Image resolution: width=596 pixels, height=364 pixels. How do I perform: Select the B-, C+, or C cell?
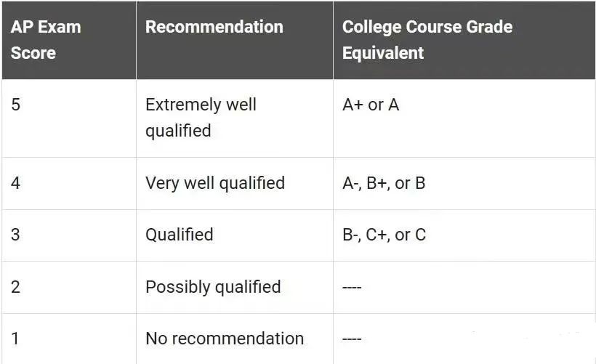[x=464, y=235]
